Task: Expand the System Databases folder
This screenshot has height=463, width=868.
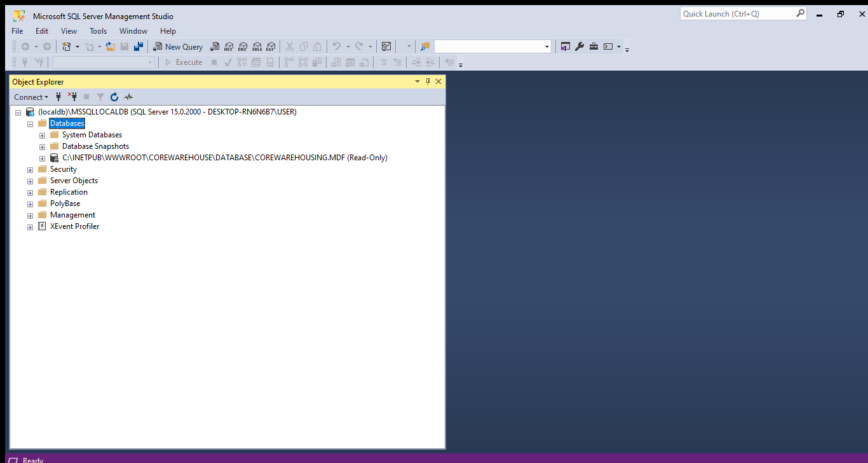Action: tap(42, 135)
